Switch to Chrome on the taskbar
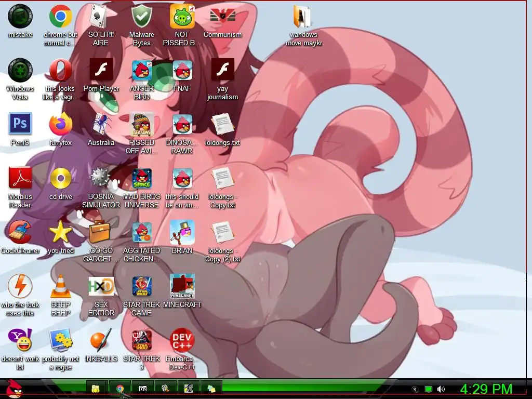 pyautogui.click(x=120, y=389)
